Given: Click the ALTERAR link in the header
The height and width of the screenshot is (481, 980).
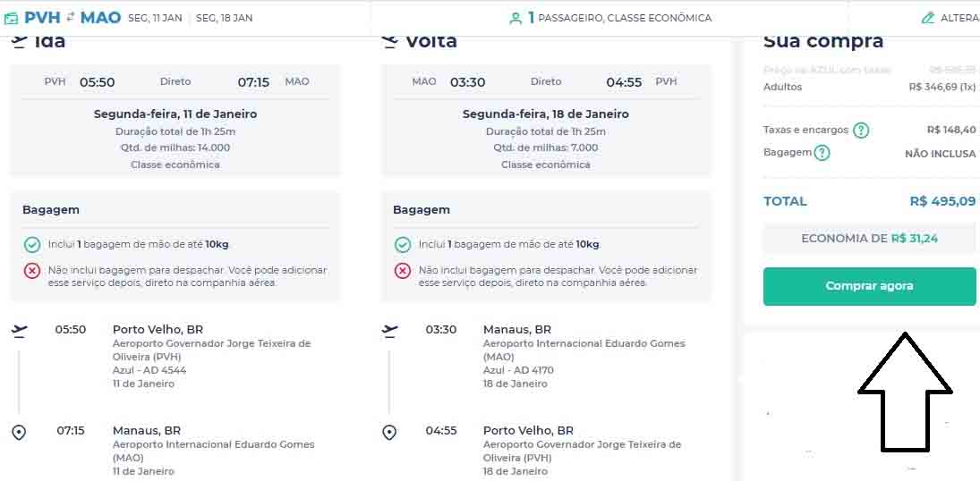Looking at the screenshot, I should pyautogui.click(x=959, y=18).
